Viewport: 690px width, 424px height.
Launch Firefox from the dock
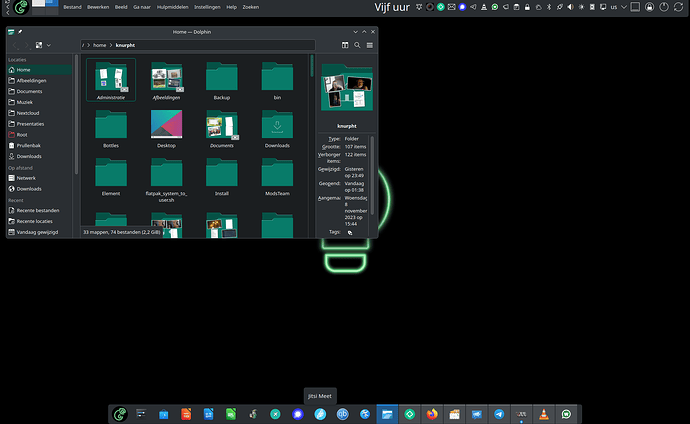[x=432, y=414]
